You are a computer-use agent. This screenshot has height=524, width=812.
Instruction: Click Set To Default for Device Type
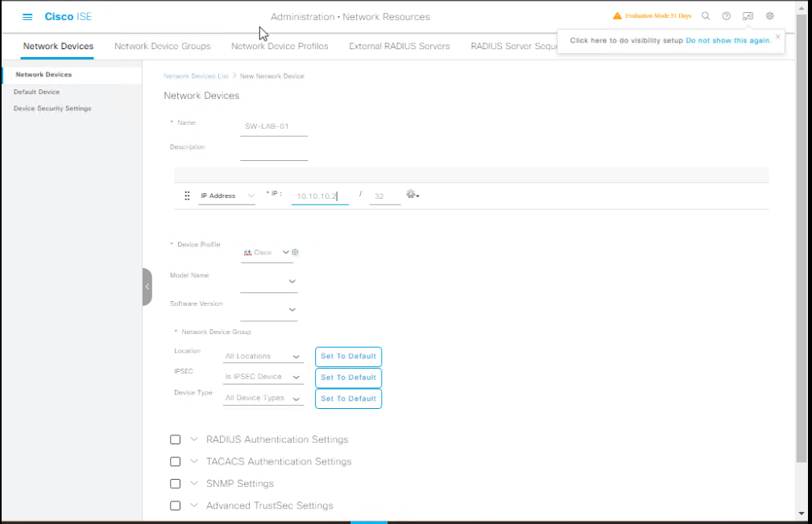coord(348,398)
